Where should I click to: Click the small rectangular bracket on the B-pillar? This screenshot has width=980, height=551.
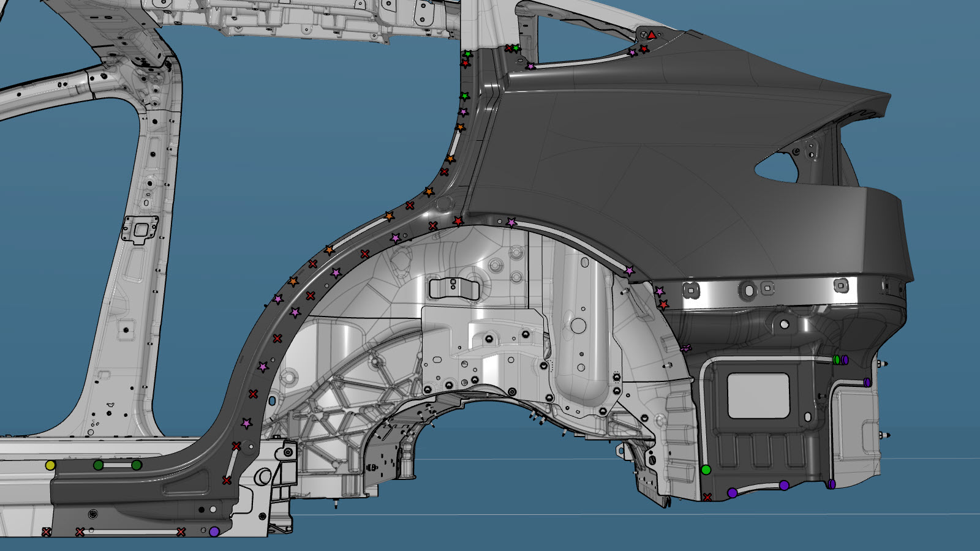click(x=140, y=230)
